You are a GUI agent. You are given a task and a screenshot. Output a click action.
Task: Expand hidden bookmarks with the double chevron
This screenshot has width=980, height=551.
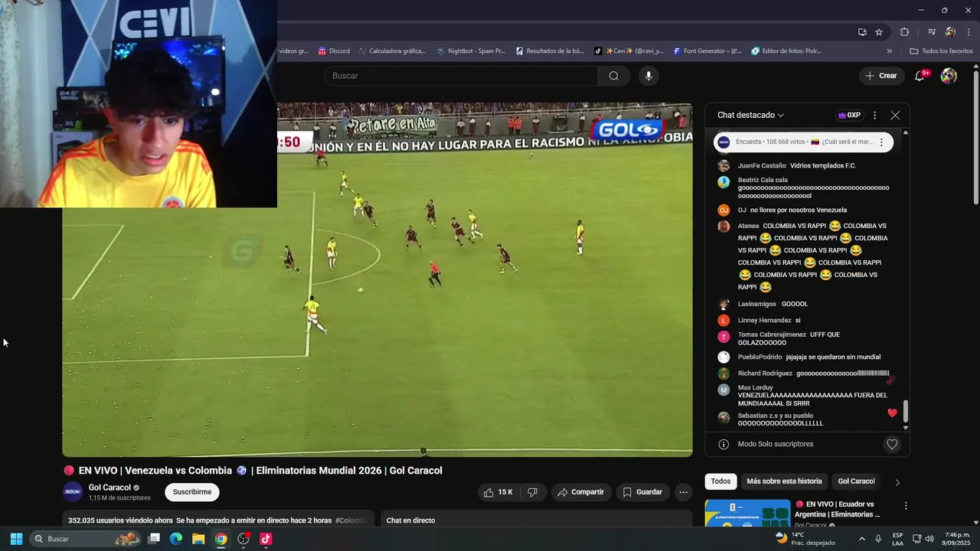[x=889, y=51]
